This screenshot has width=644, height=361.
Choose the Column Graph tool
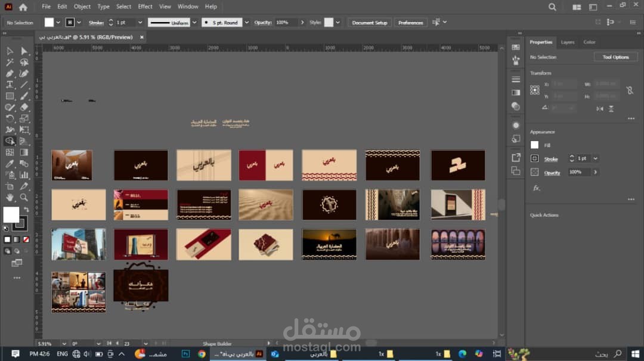tap(24, 175)
